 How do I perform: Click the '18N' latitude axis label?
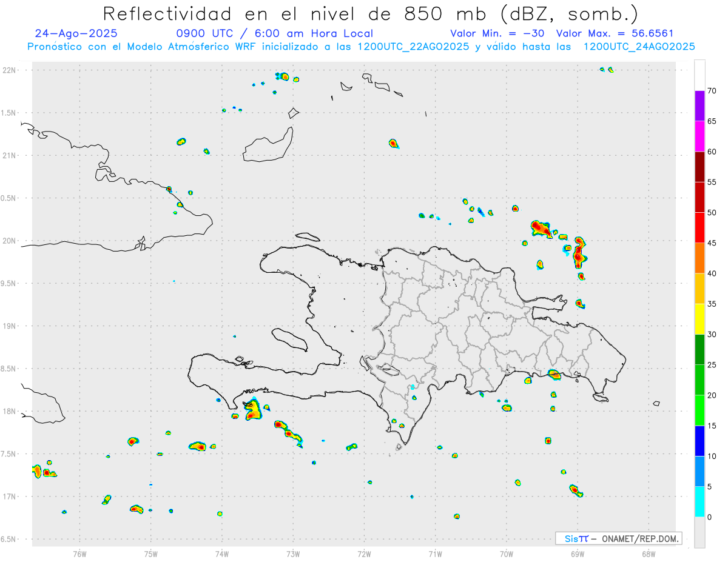pos(10,412)
